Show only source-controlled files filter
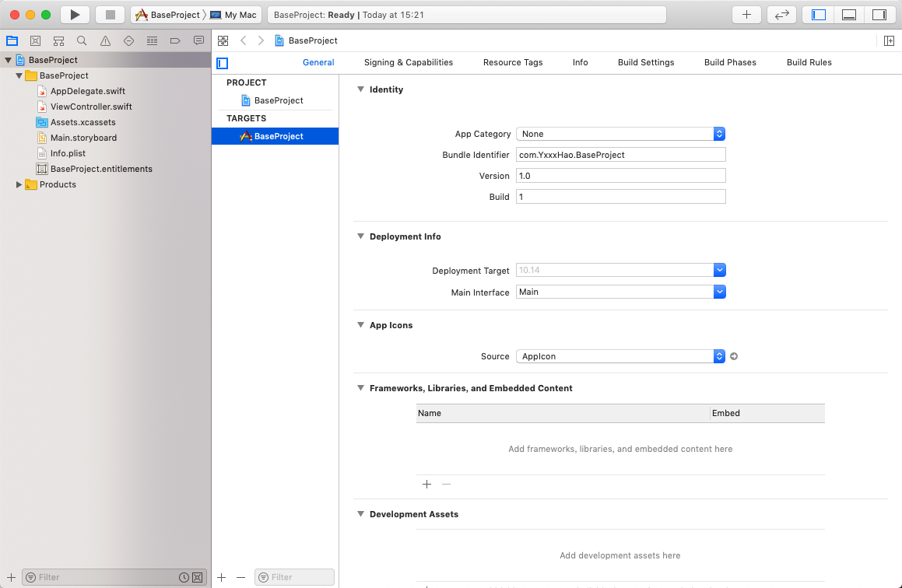The width and height of the screenshot is (902, 588). click(x=198, y=578)
